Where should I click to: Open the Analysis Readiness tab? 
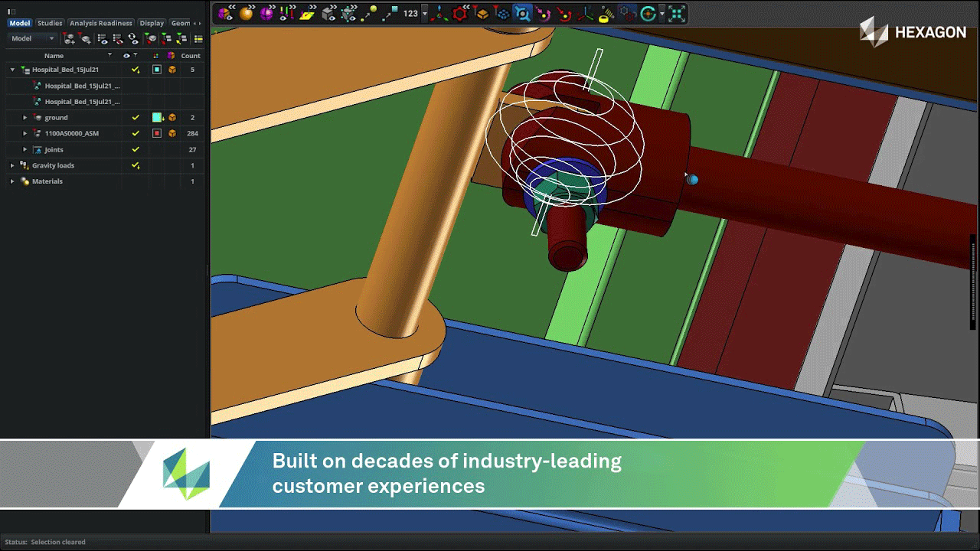(101, 23)
